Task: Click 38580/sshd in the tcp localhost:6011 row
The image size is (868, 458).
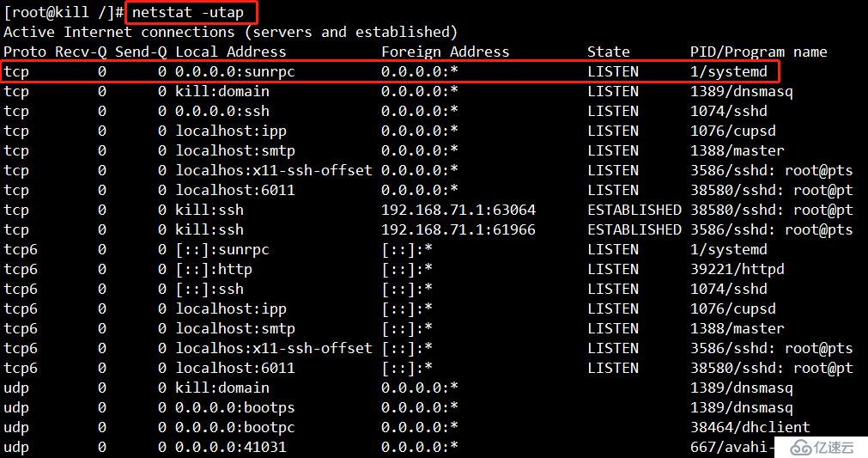Action: click(772, 191)
